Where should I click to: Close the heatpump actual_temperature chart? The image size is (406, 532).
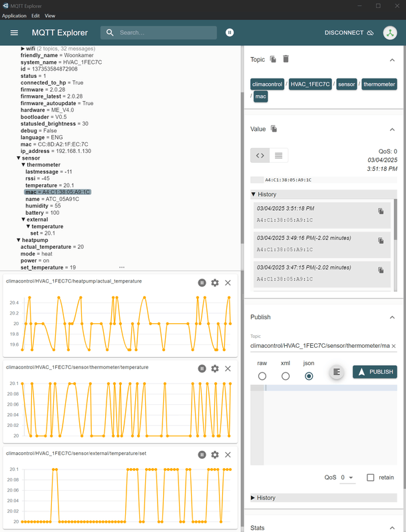[228, 283]
